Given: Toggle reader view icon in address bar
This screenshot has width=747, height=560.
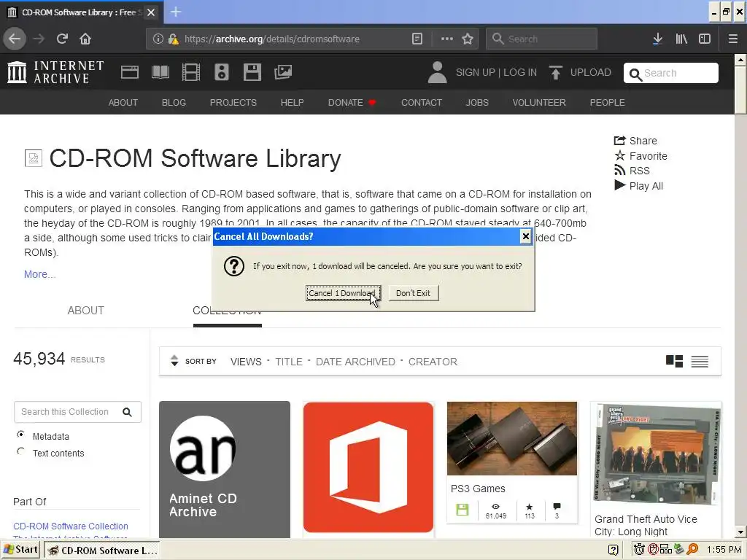Looking at the screenshot, I should coord(417,39).
